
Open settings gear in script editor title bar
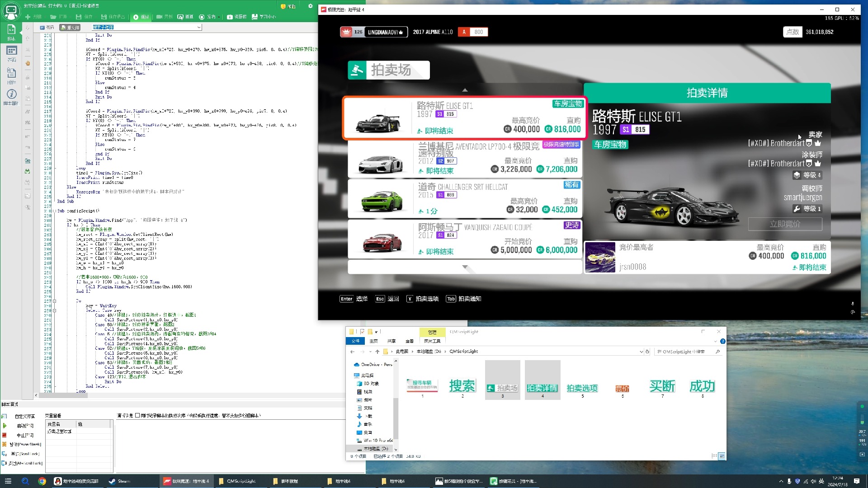[310, 6]
